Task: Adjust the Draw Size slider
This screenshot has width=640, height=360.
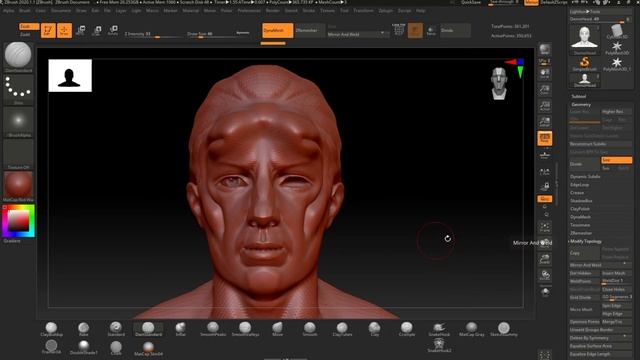Action: coord(211,34)
